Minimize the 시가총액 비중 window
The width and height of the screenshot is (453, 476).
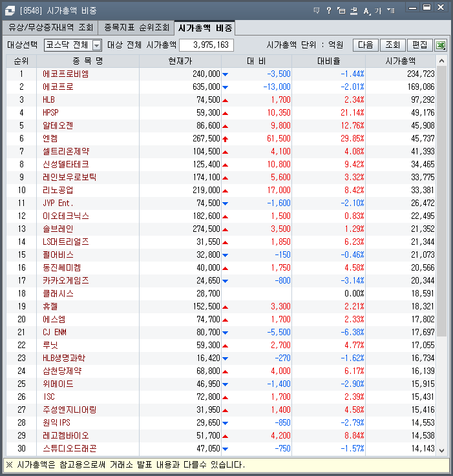tap(412, 7)
